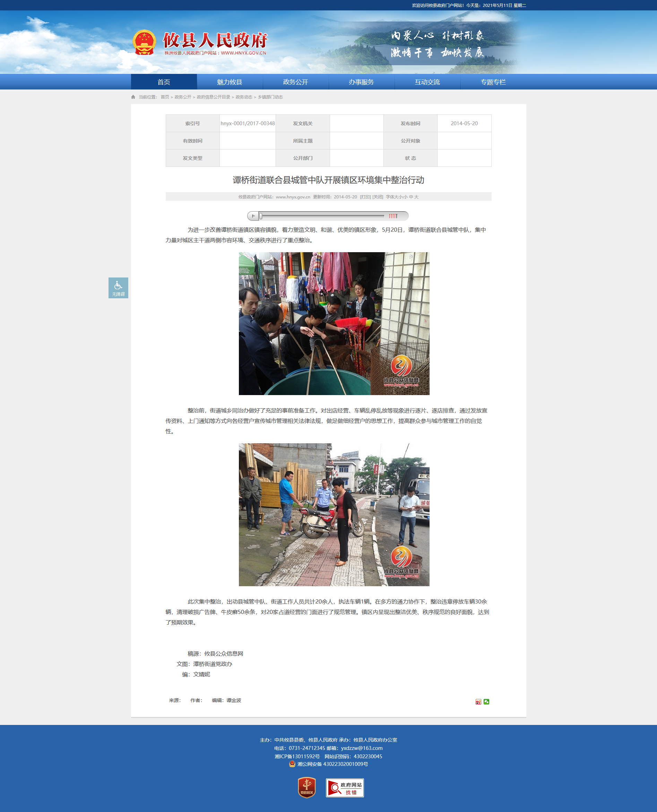The width and height of the screenshot is (657, 812).
Task: Open the 首页 navigation tab
Action: pos(164,82)
